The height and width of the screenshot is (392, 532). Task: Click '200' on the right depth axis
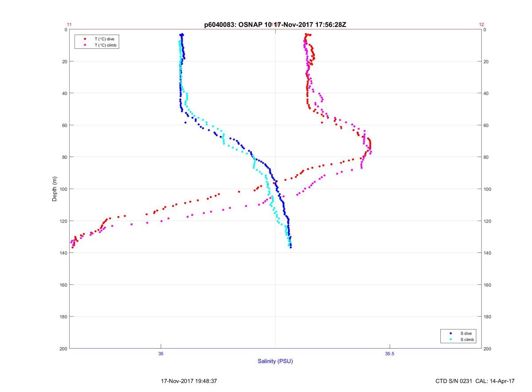pos(487,349)
